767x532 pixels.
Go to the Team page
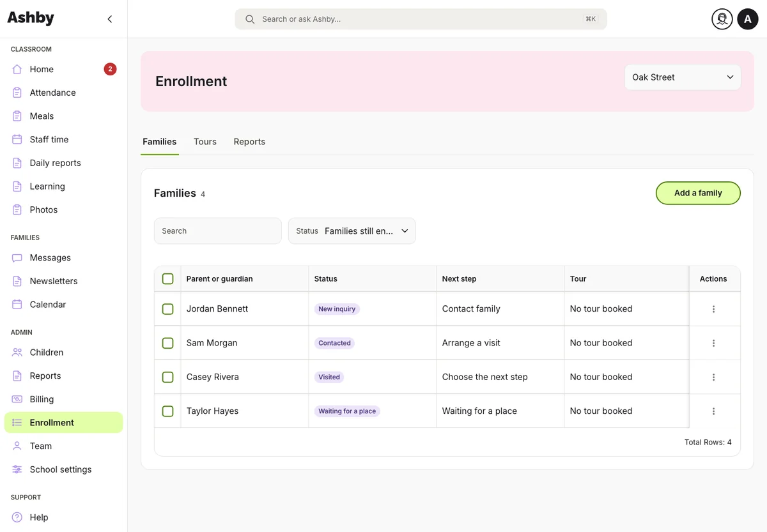pos(63,446)
